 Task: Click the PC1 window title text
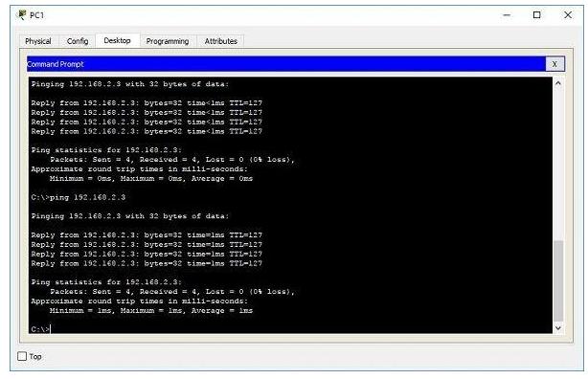coord(36,15)
